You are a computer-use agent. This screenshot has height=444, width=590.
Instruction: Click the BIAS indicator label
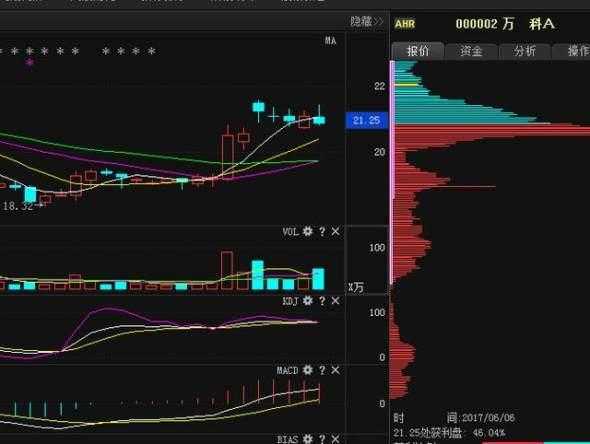[x=287, y=439]
